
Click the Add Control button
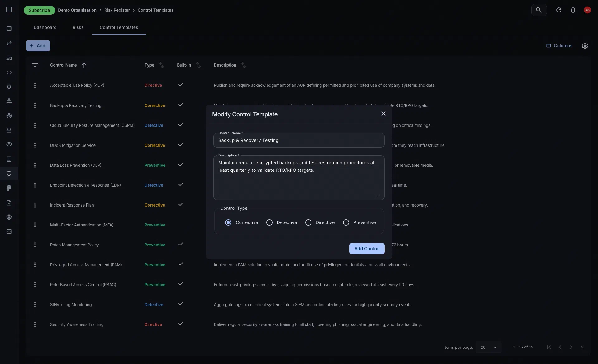coord(367,249)
